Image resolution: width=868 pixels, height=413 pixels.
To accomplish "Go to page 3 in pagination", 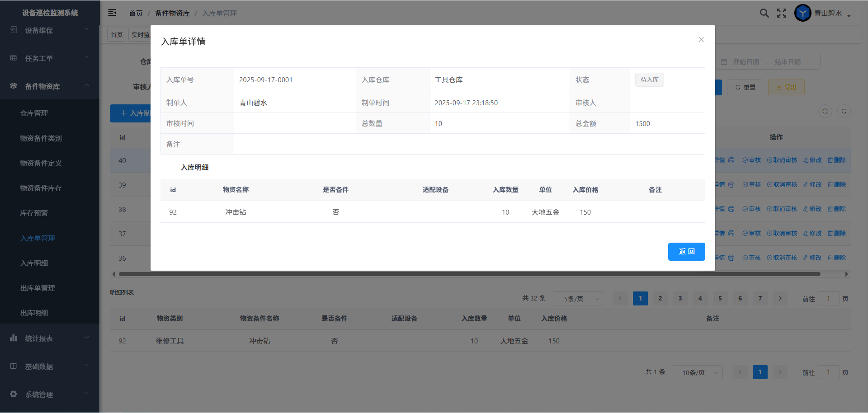I will tap(680, 298).
